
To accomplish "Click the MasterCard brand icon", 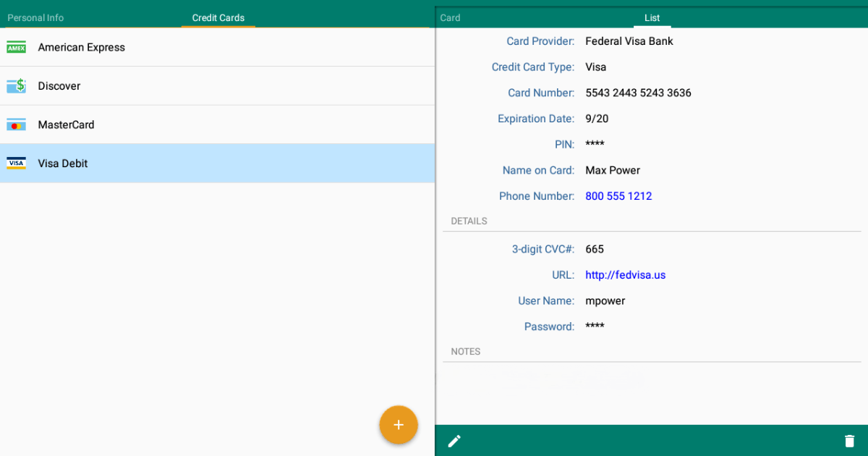I will click(x=16, y=124).
